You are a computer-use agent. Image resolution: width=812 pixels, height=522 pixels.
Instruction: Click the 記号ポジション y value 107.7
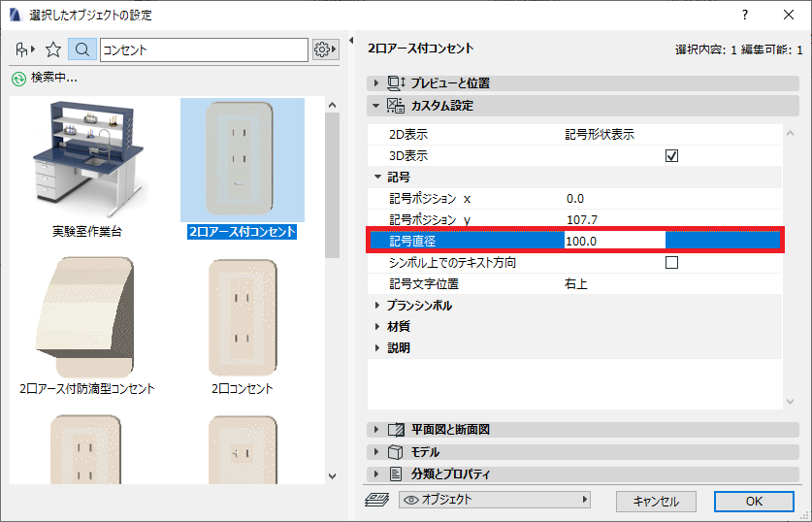coord(582,220)
